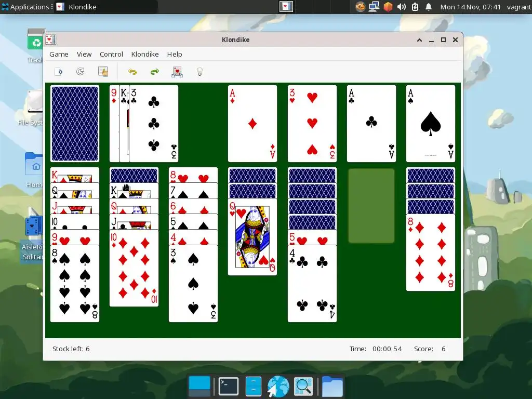The image size is (532, 399).
Task: Open home folder from dock
Action: [332, 386]
